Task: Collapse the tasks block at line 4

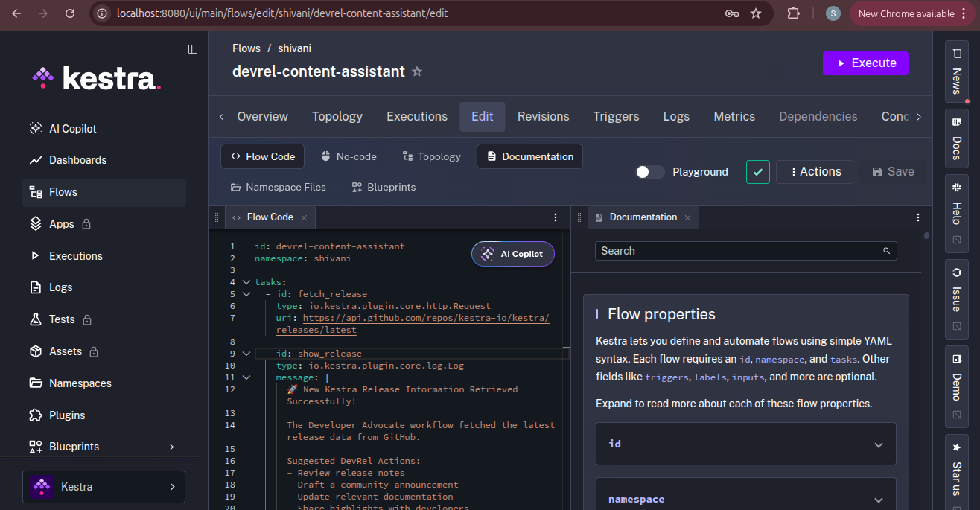Action: coord(246,282)
